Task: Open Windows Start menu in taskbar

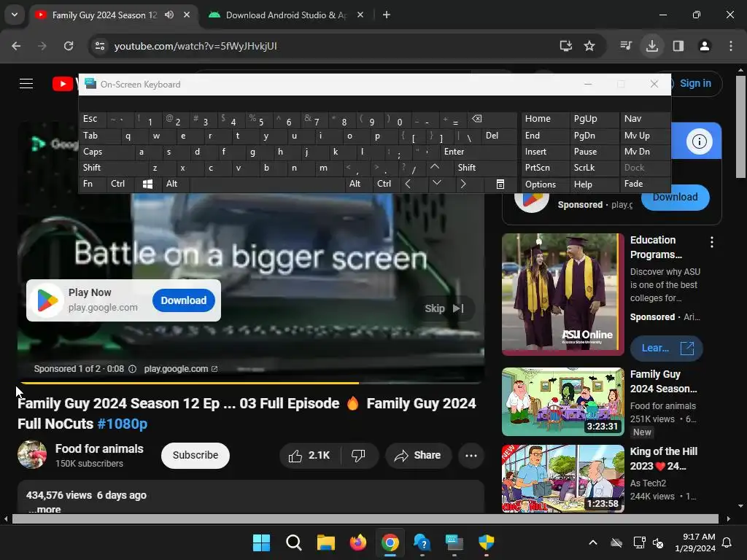Action: (x=261, y=542)
